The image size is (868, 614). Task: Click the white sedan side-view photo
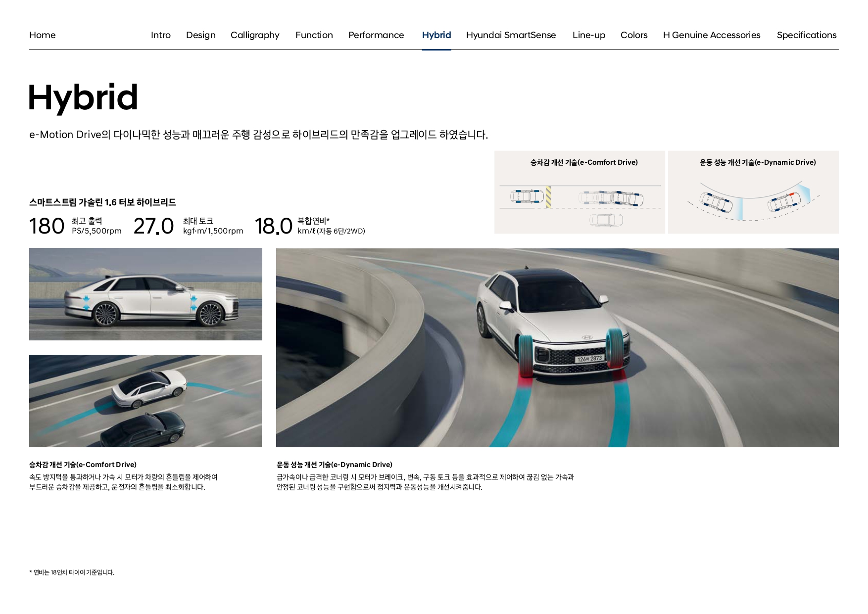click(x=145, y=294)
